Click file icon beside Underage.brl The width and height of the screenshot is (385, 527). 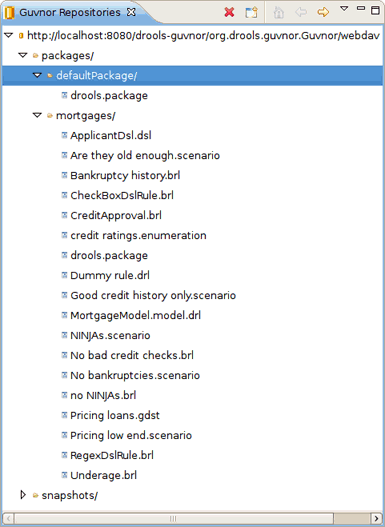(x=64, y=475)
